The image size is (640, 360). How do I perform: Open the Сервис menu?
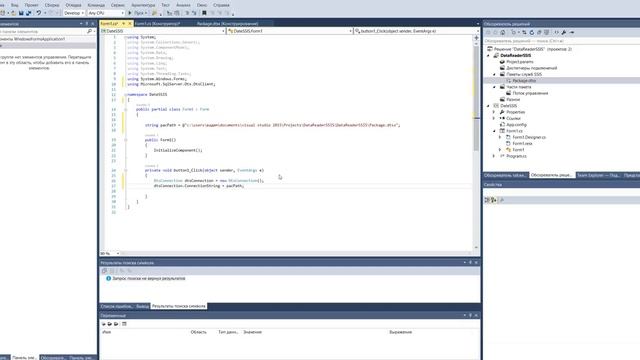118,5
